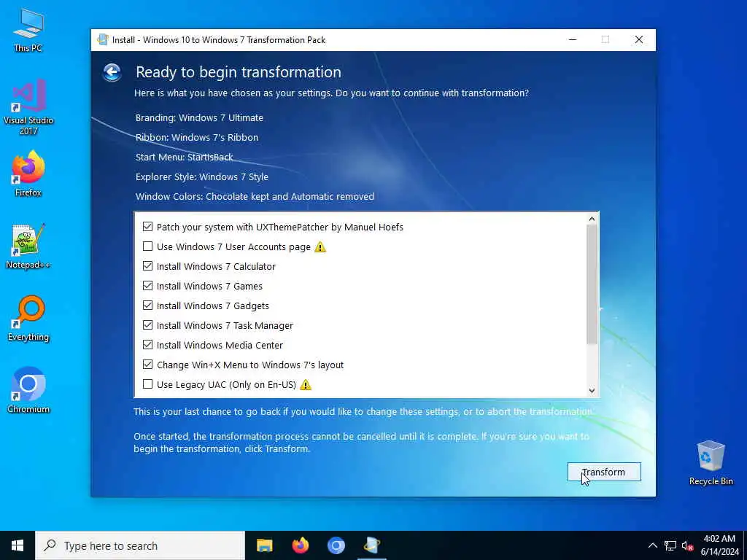This screenshot has width=747, height=560.
Task: Click the Branding: Windows 7 Ultimate text
Action: point(199,117)
